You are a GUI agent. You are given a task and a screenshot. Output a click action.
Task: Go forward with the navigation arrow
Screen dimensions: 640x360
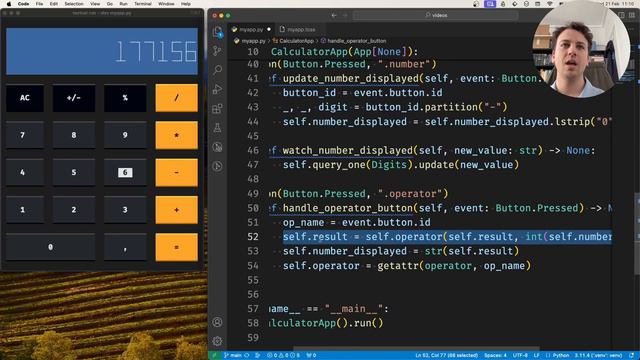[x=345, y=15]
